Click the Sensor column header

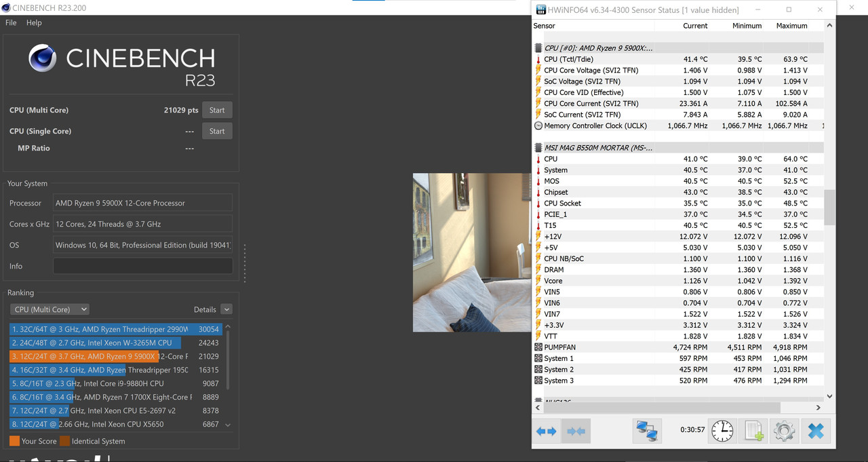coord(544,26)
